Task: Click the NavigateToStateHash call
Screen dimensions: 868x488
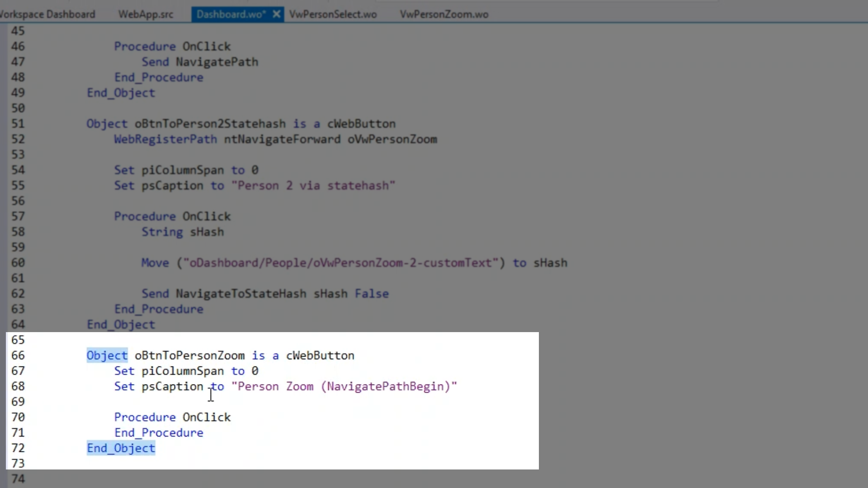Action: coord(241,294)
